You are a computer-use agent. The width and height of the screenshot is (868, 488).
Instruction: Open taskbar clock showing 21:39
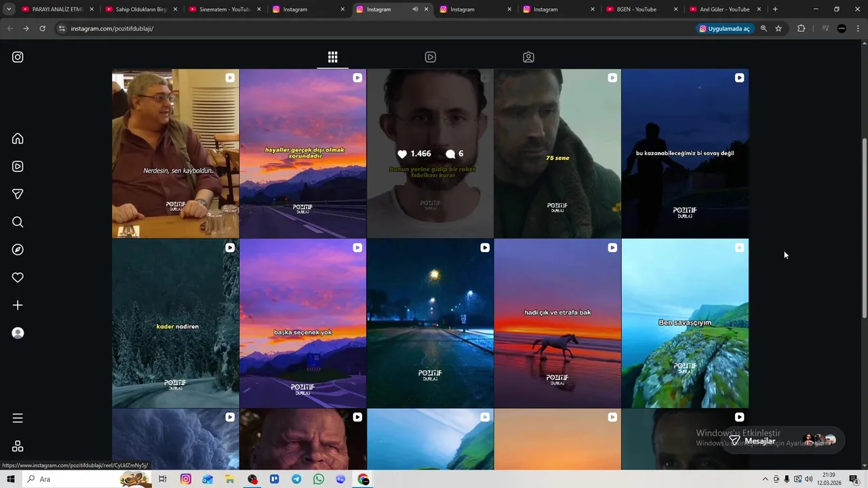829,479
